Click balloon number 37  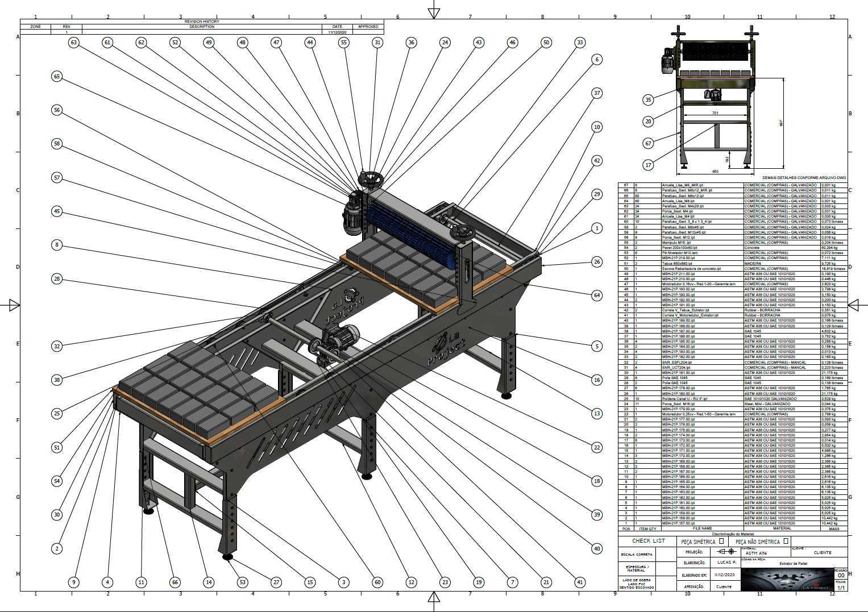[x=597, y=93]
